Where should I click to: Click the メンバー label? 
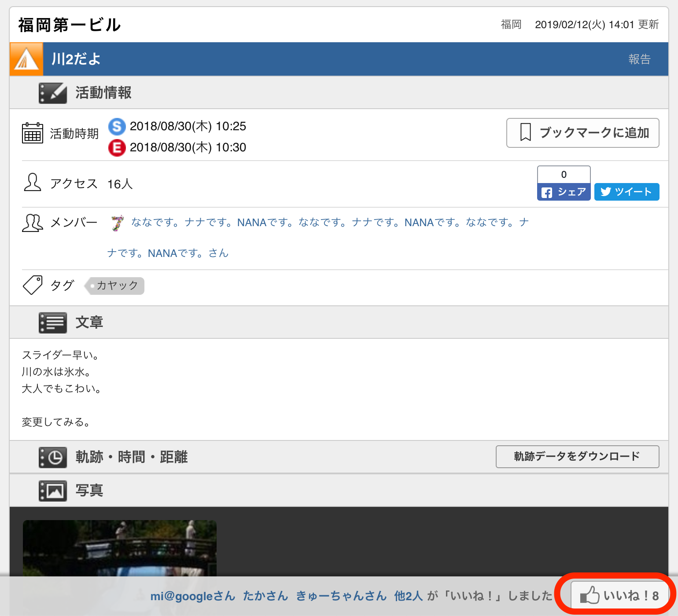coord(74,223)
